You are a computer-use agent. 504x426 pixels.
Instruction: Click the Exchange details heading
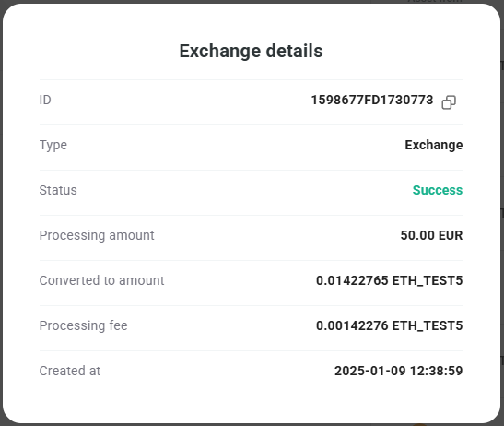pos(251,51)
